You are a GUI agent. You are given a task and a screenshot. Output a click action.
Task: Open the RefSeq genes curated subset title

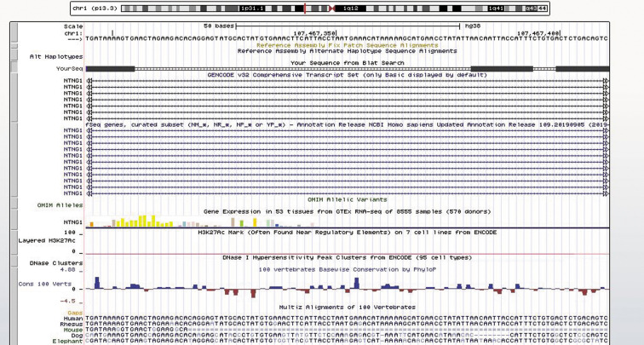click(347, 124)
